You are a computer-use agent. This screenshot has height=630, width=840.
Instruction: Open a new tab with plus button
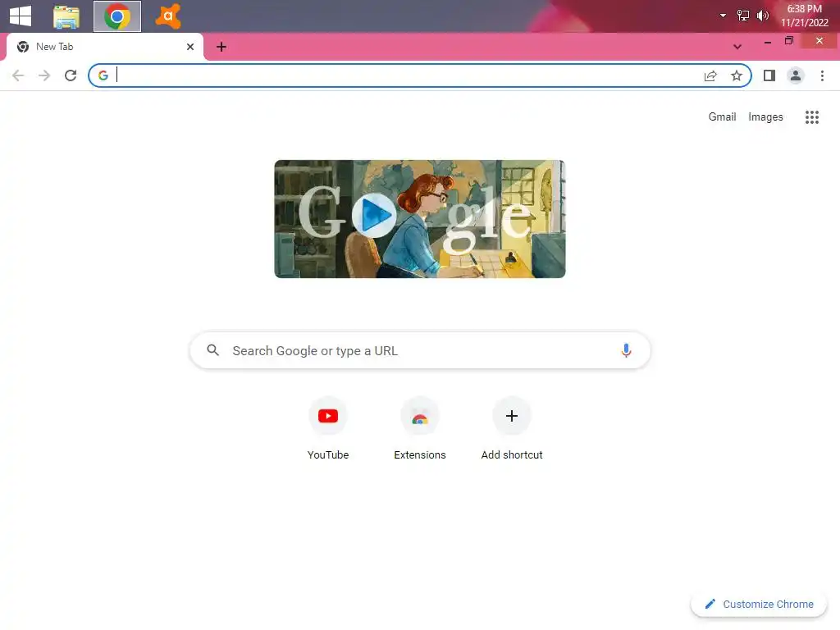(x=221, y=47)
